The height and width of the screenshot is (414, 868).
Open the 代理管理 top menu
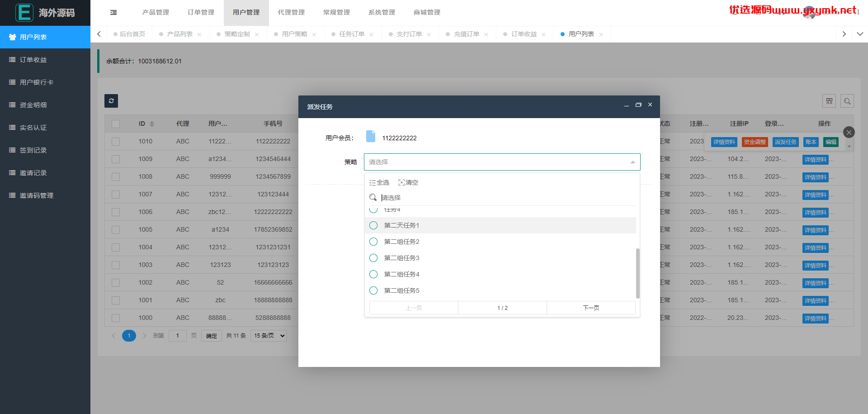pos(291,13)
